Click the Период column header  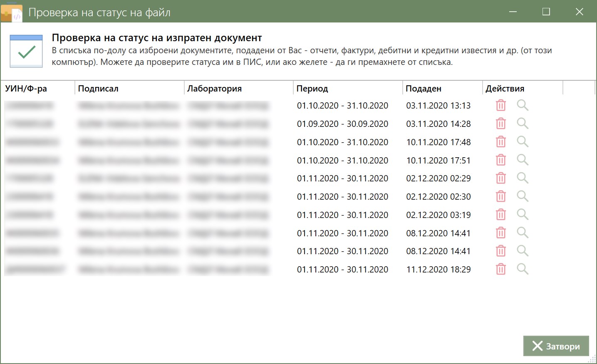point(348,89)
